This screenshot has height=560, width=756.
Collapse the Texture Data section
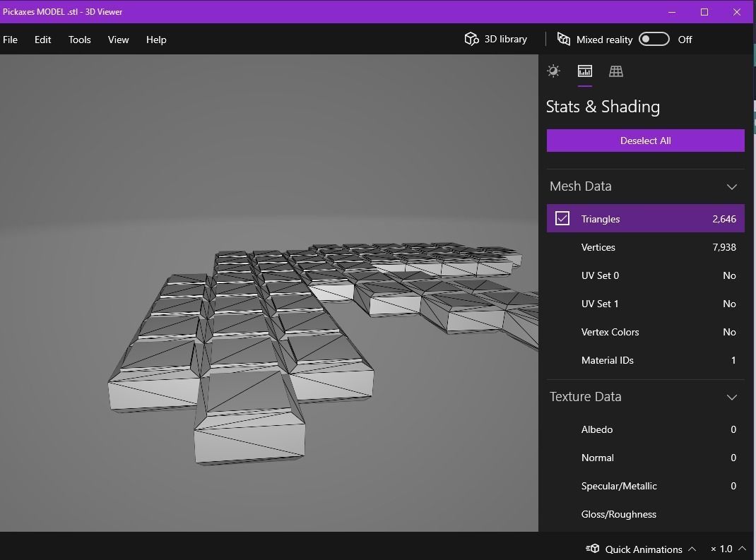pos(731,397)
